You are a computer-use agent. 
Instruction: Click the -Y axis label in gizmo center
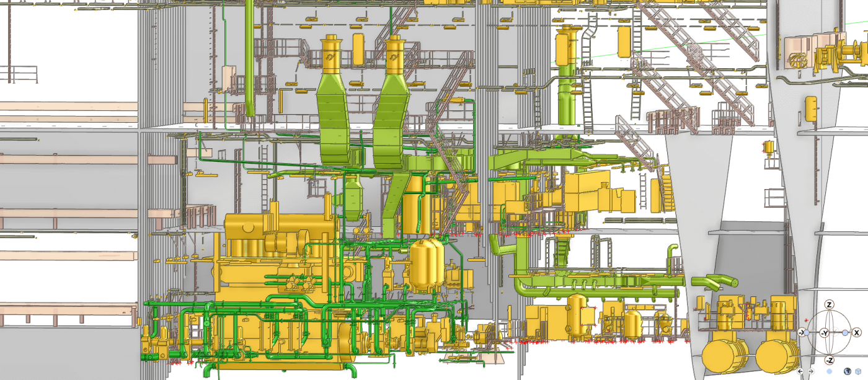click(x=825, y=334)
